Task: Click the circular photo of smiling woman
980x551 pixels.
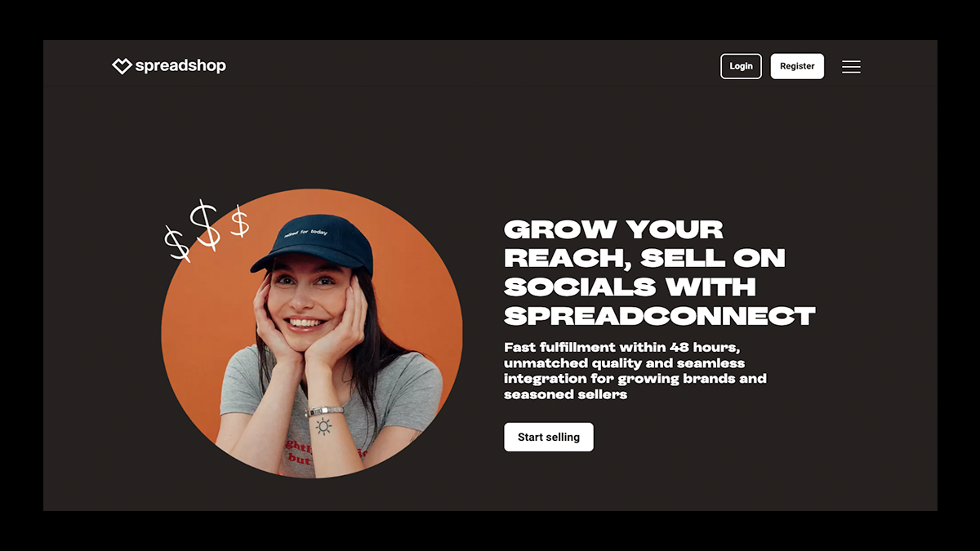Action: pyautogui.click(x=311, y=333)
